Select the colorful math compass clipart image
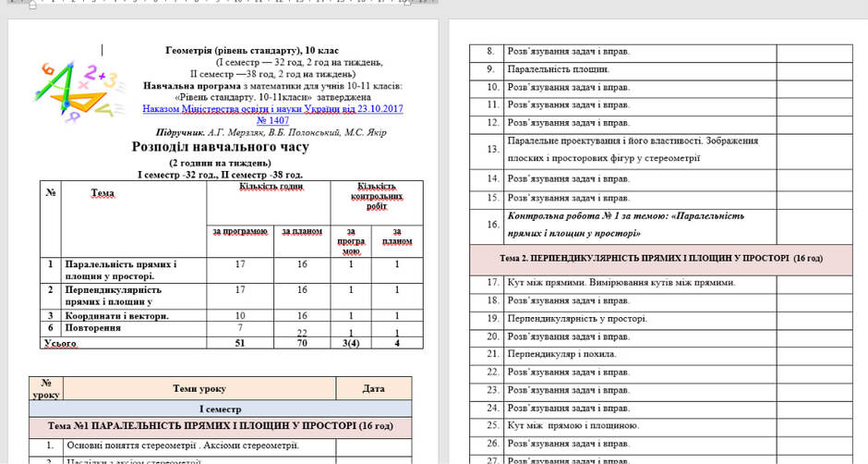This screenshot has width=868, height=464. click(78, 91)
